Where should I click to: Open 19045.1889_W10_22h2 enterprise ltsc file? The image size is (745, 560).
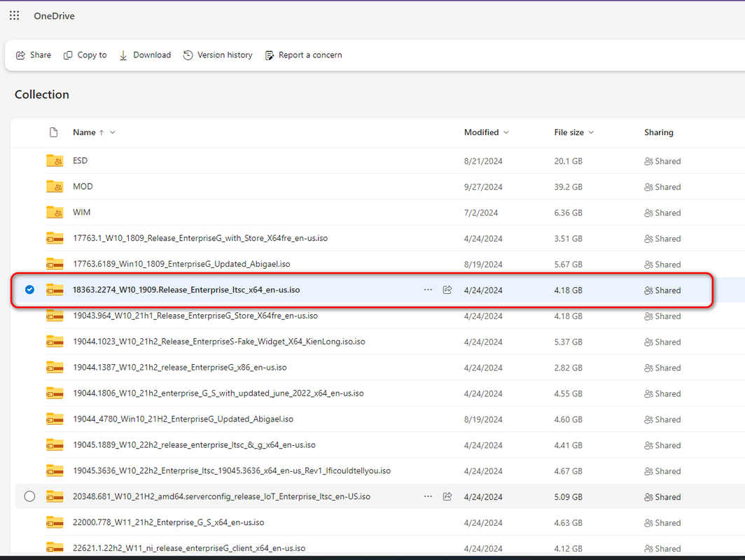click(195, 445)
